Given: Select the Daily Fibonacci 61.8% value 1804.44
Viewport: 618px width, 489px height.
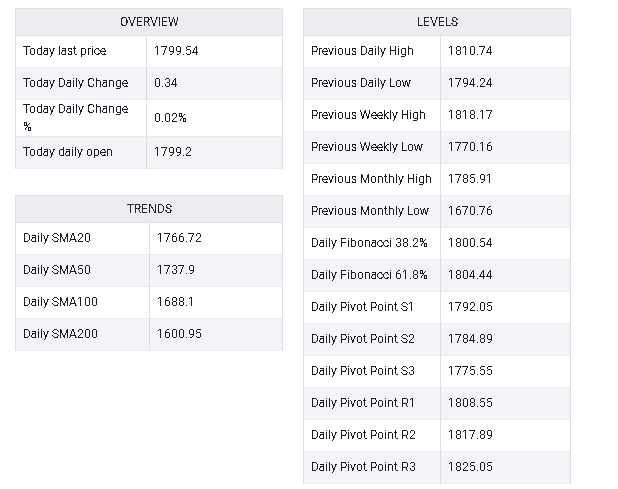Looking at the screenshot, I should (x=470, y=275).
